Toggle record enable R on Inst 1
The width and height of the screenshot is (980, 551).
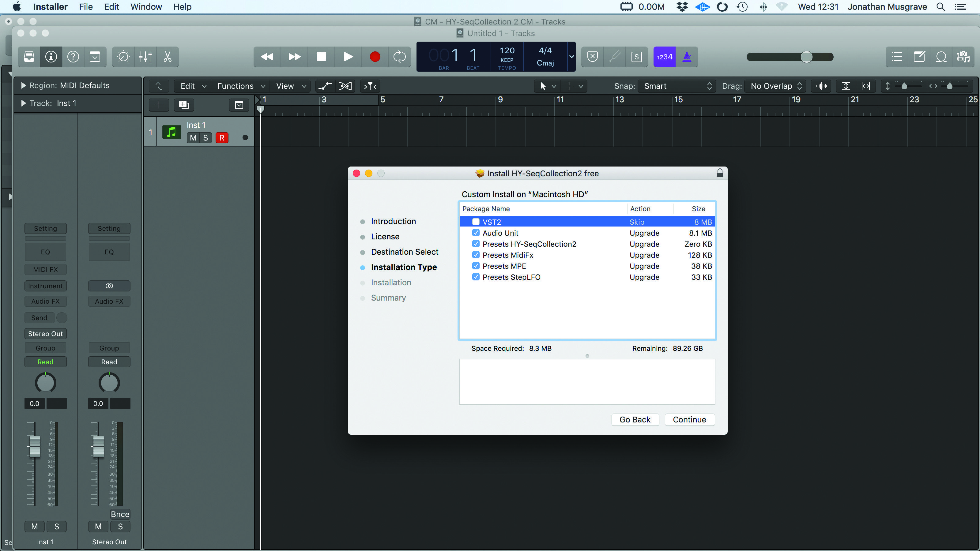222,138
